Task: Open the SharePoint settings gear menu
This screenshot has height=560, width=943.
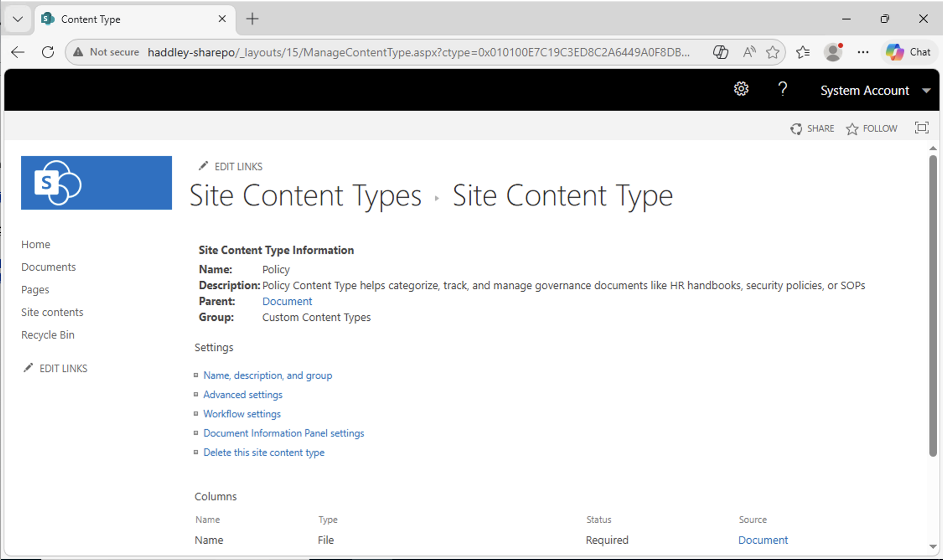Action: pyautogui.click(x=741, y=89)
